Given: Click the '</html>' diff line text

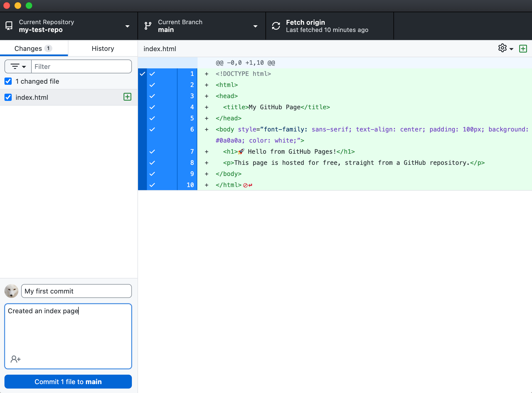Looking at the screenshot, I should pyautogui.click(x=228, y=185).
